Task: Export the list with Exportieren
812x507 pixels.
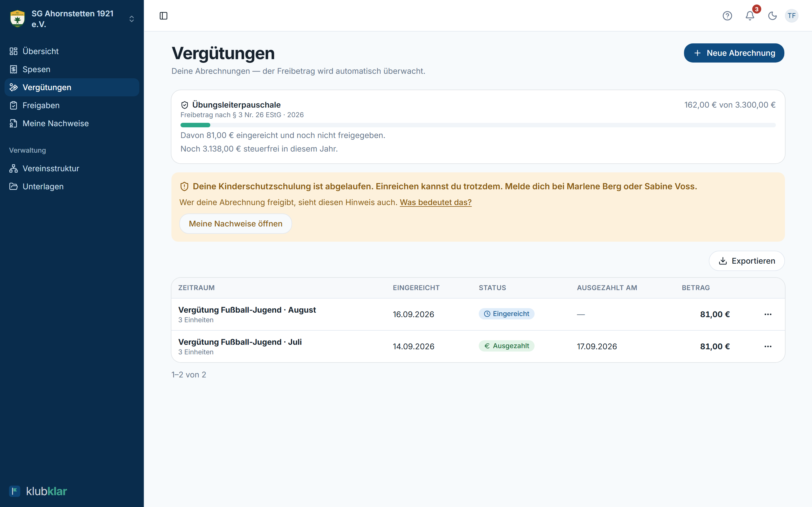Action: click(x=747, y=261)
